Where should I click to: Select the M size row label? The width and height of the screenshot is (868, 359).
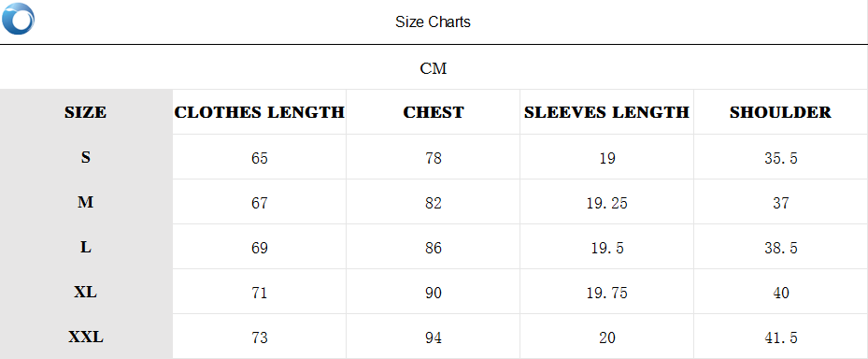point(86,203)
